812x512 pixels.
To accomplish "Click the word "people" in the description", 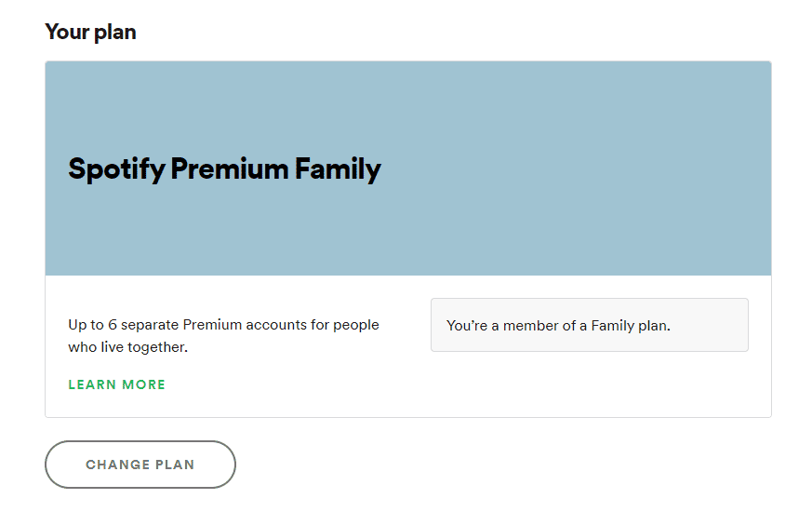I will [356, 325].
